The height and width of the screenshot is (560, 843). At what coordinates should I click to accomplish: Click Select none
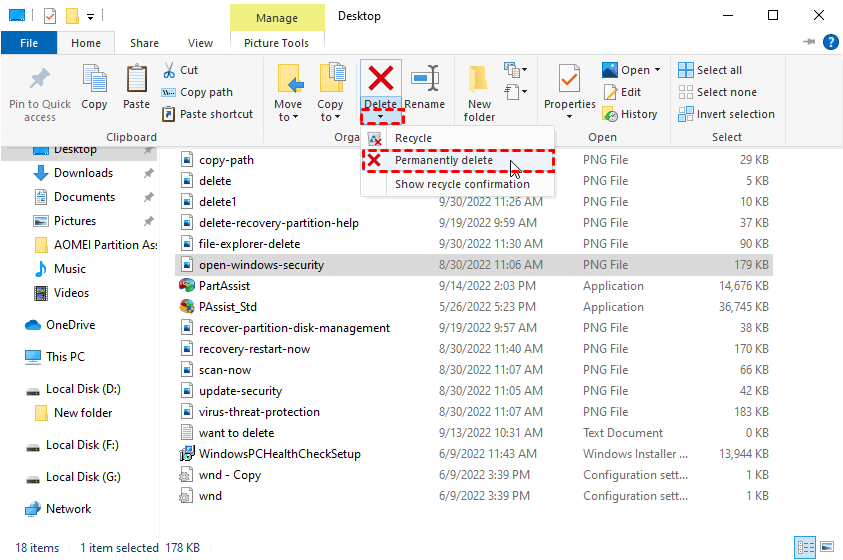(717, 92)
